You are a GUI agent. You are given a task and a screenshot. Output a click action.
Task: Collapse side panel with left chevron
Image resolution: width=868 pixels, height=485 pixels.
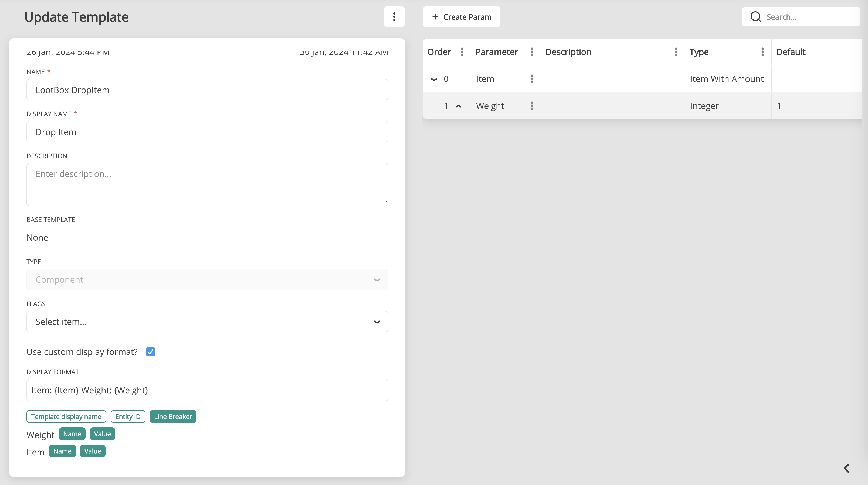tap(846, 468)
